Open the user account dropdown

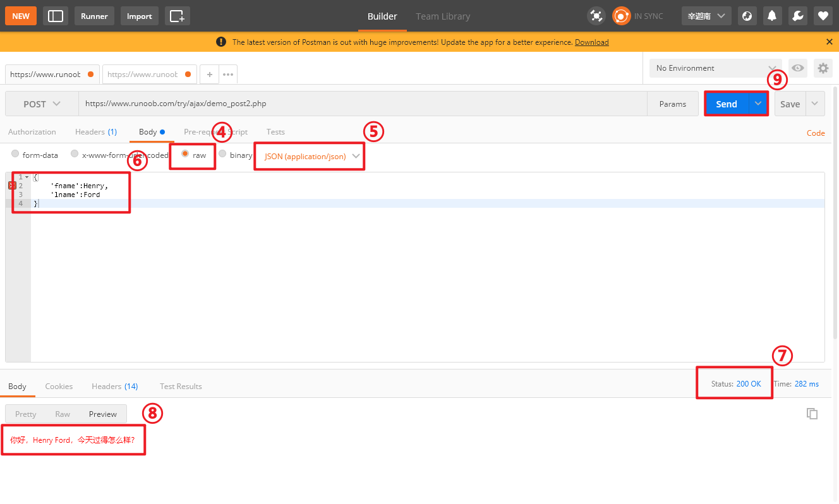point(706,16)
